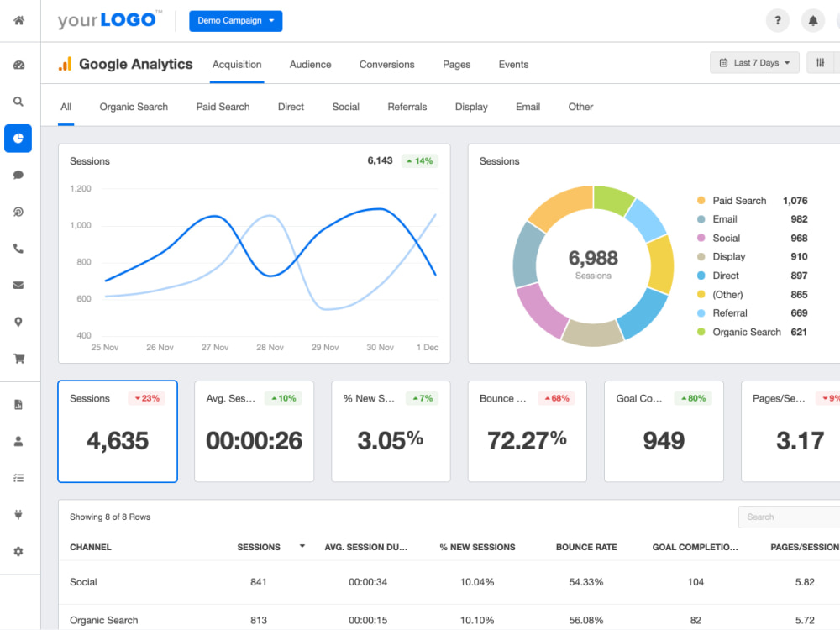The image size is (840, 630).
Task: Click the Display legend entry 910
Action: point(752,256)
